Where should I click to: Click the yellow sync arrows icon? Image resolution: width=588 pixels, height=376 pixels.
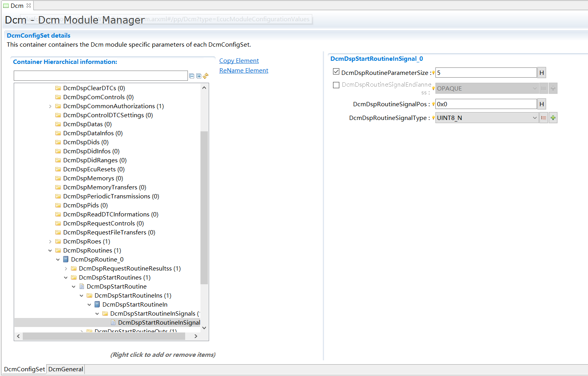(206, 76)
